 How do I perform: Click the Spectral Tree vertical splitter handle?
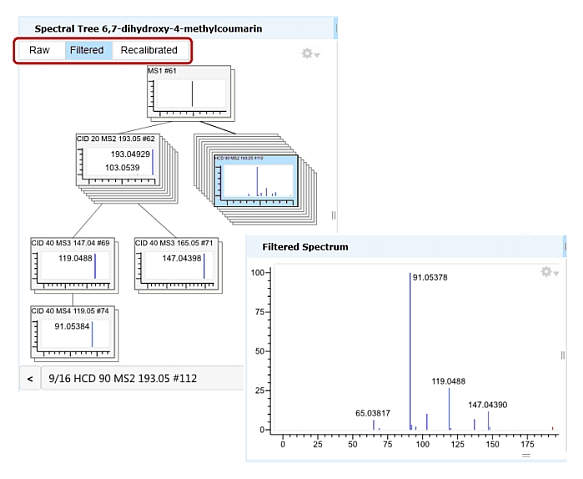coord(334,215)
